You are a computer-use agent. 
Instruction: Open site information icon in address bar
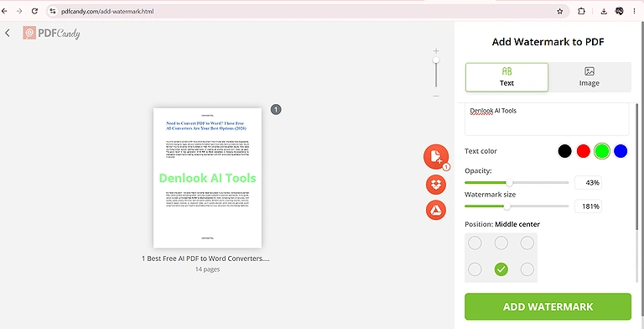click(52, 12)
